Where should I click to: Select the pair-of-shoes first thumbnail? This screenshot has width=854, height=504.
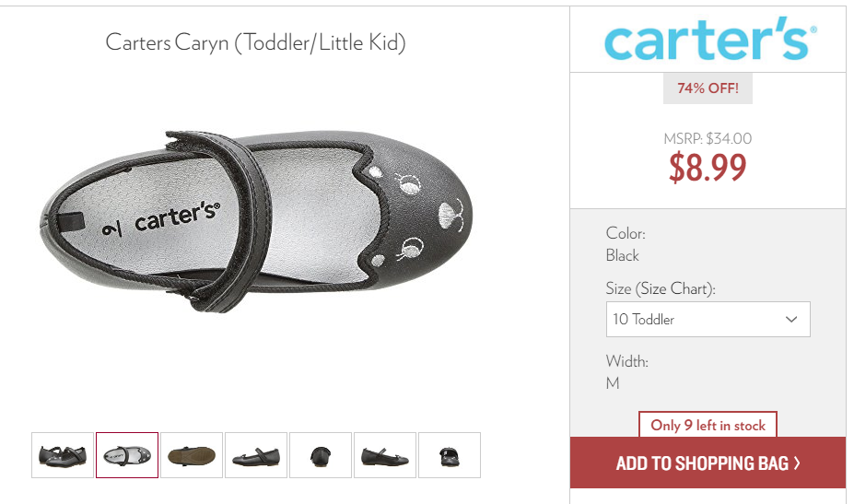(63, 455)
